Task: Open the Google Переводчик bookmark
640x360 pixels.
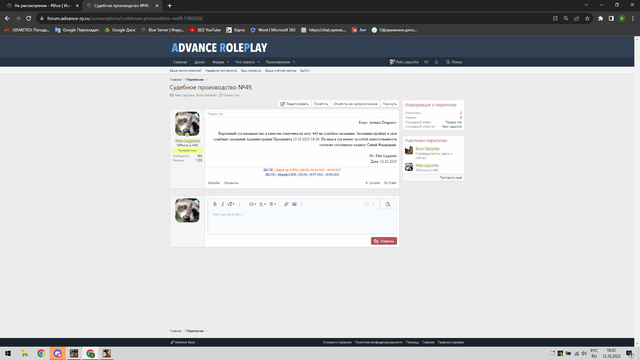Action: (77, 30)
